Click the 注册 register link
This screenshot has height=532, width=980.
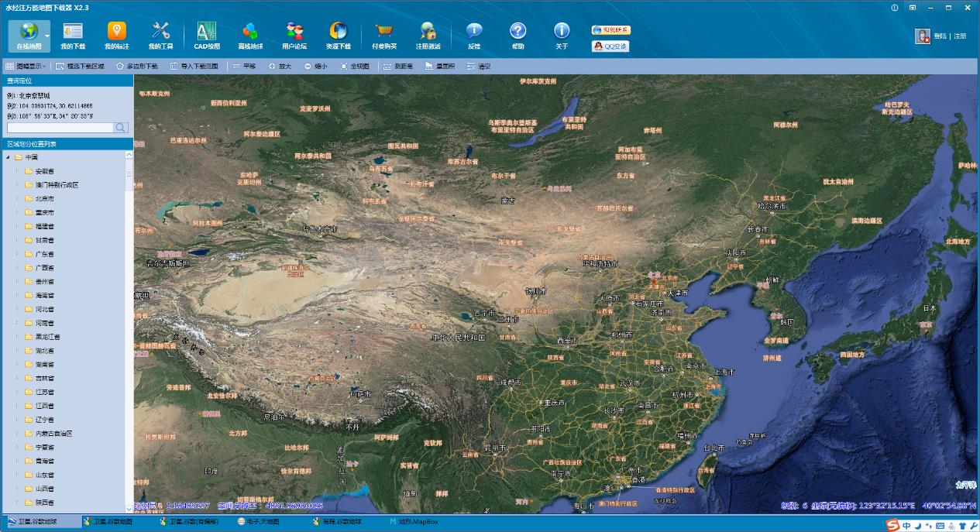960,36
